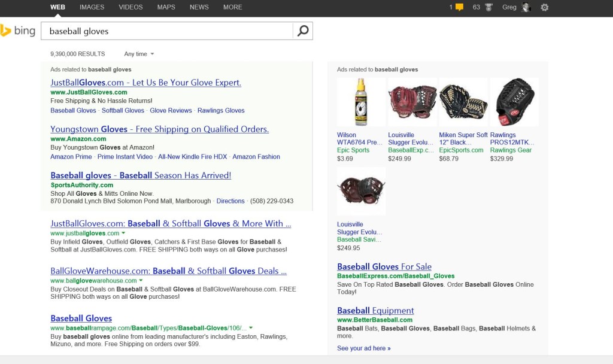Open the Baseball Equipment ad
613x364 pixels.
[x=375, y=311]
